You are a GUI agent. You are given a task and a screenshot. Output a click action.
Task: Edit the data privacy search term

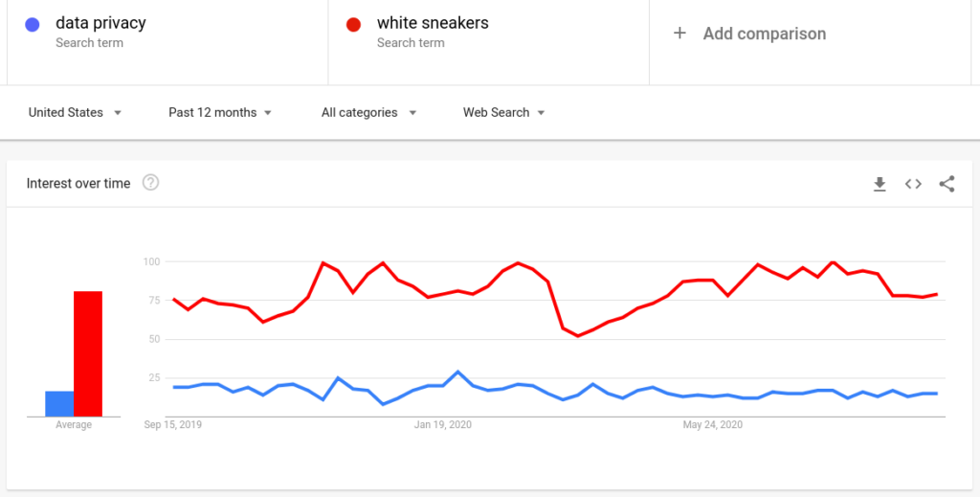click(100, 23)
